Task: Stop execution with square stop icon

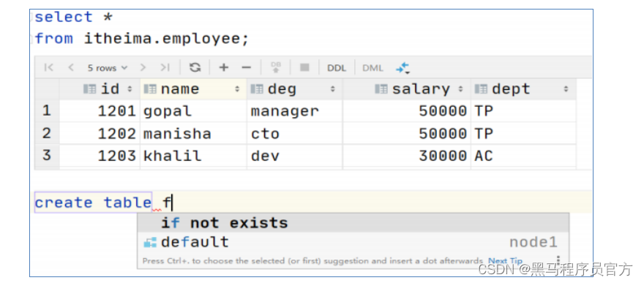Action: coord(304,67)
